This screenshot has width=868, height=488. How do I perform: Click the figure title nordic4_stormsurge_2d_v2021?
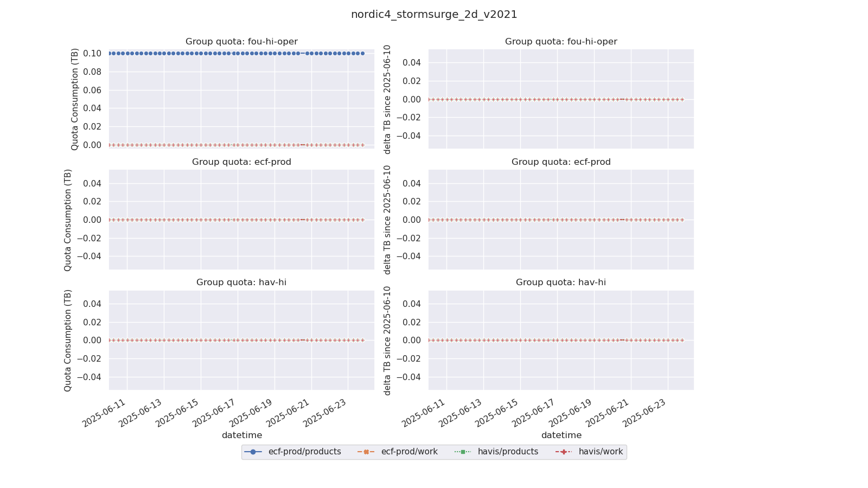tap(434, 15)
